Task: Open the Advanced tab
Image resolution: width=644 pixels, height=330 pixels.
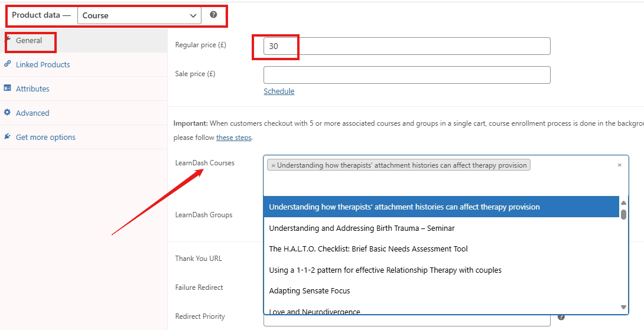Action: [x=84, y=113]
